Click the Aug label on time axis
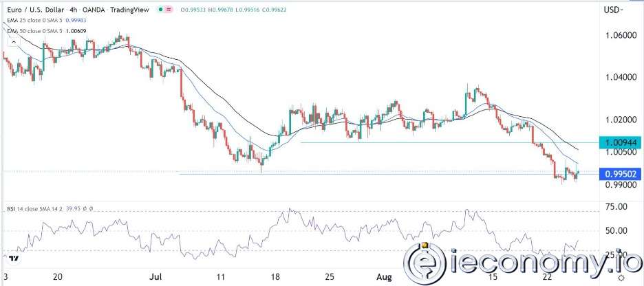Image resolution: width=644 pixels, height=286 pixels. [385, 276]
